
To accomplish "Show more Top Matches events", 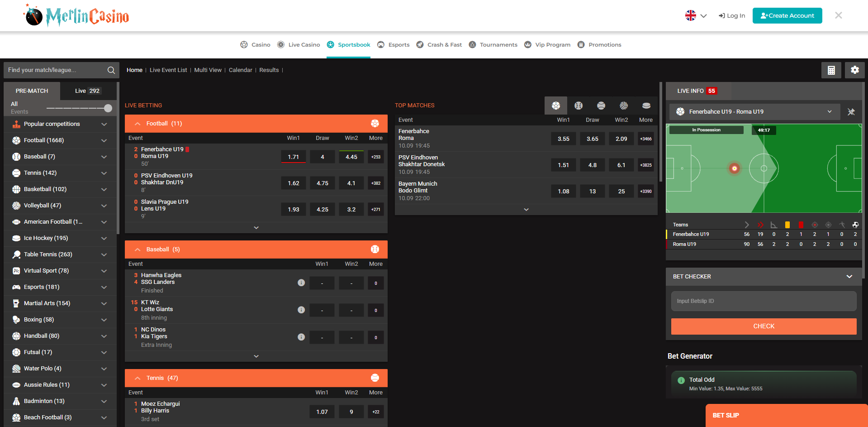I will (x=526, y=210).
